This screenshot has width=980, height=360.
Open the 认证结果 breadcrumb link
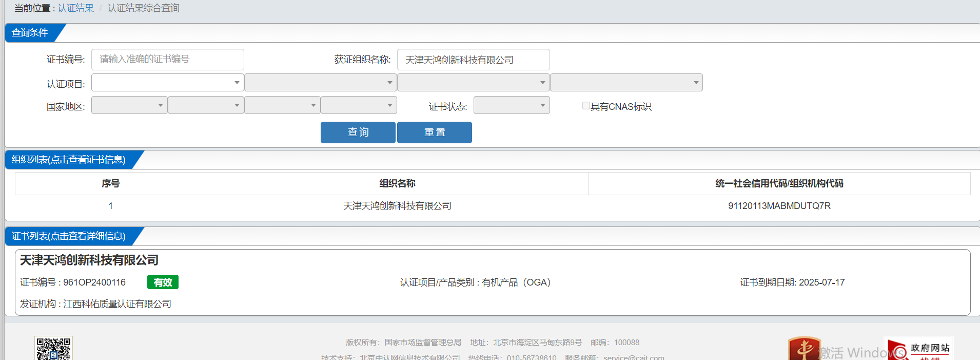pos(75,8)
